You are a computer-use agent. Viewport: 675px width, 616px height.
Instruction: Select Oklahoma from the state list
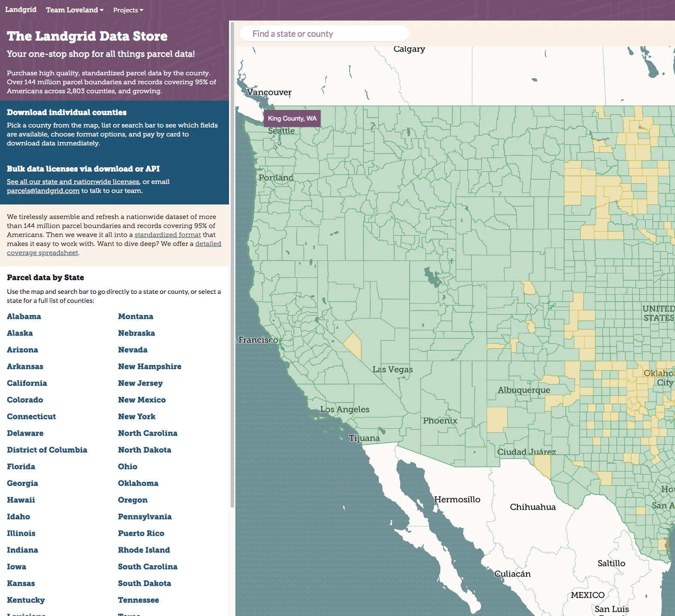(138, 483)
